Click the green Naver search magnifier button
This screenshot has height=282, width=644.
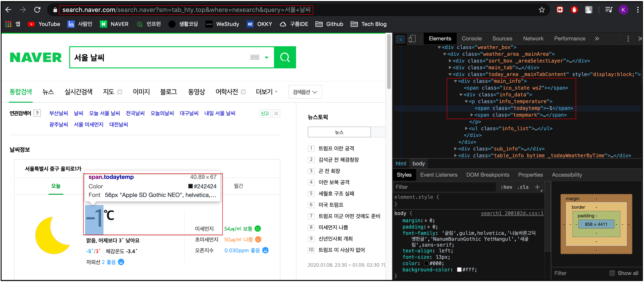click(x=285, y=57)
